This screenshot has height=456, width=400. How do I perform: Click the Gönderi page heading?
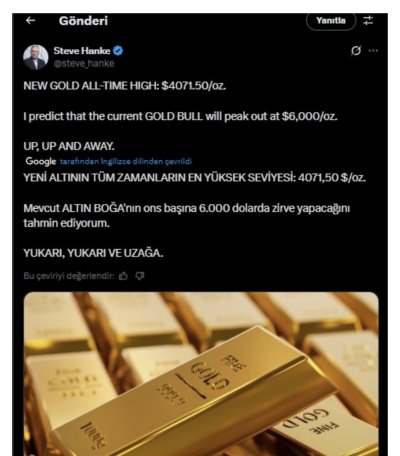point(83,21)
